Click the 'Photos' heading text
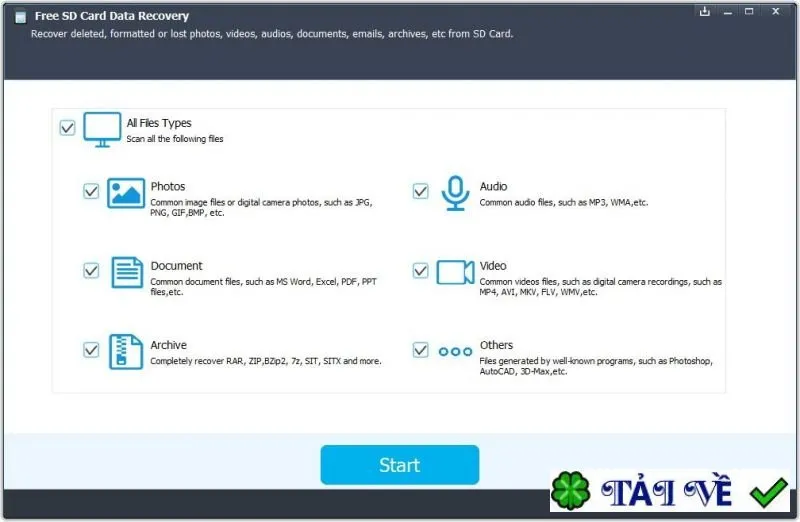Image resolution: width=800 pixels, height=522 pixels. 168,186
